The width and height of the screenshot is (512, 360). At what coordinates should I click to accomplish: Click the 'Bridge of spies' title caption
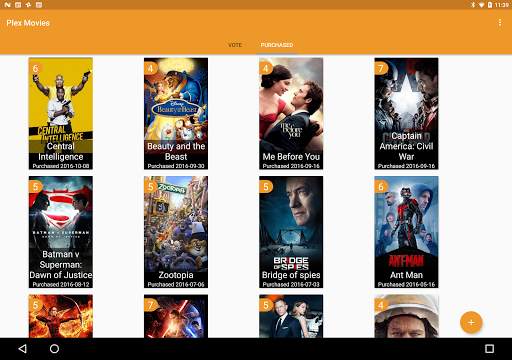291,275
